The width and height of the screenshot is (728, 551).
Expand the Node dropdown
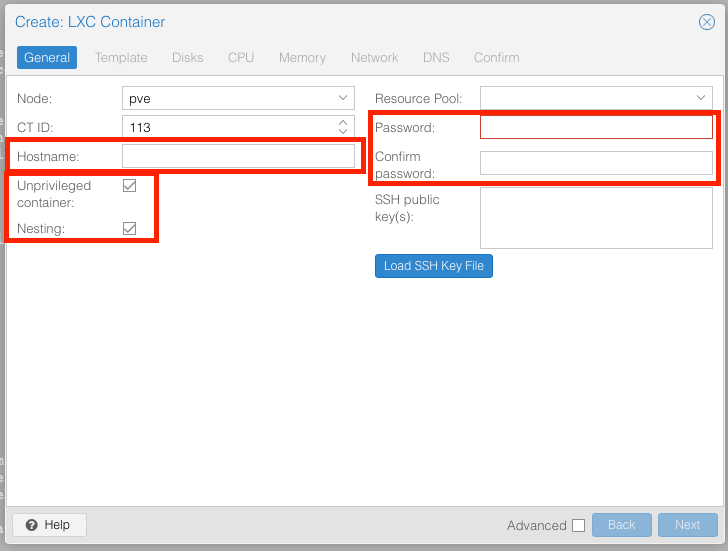pos(343,98)
